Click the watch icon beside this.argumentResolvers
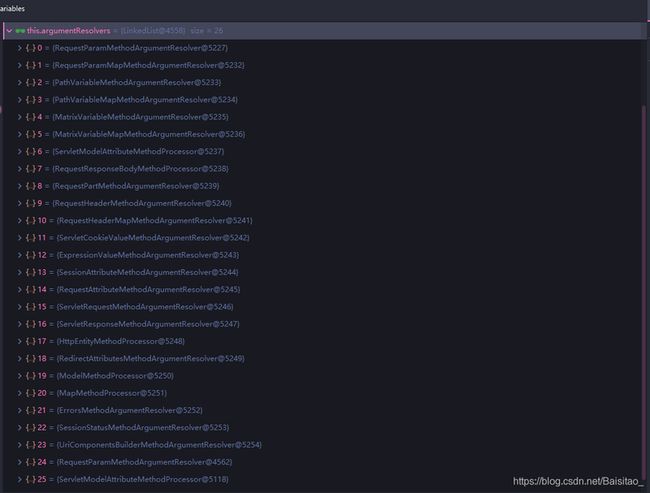The width and height of the screenshot is (650, 493). (20, 31)
